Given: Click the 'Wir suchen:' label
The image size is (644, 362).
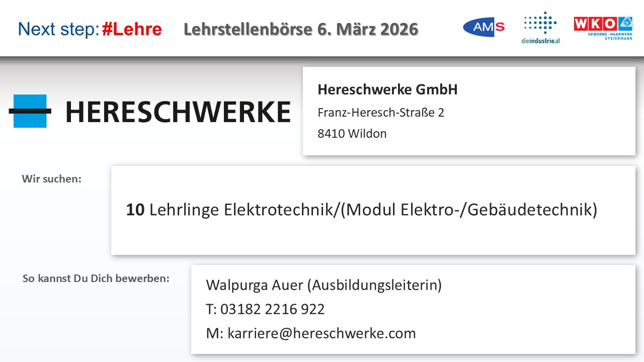Looking at the screenshot, I should [51, 178].
